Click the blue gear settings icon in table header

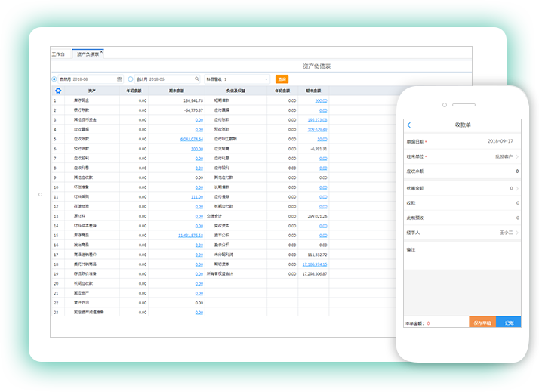click(x=58, y=91)
